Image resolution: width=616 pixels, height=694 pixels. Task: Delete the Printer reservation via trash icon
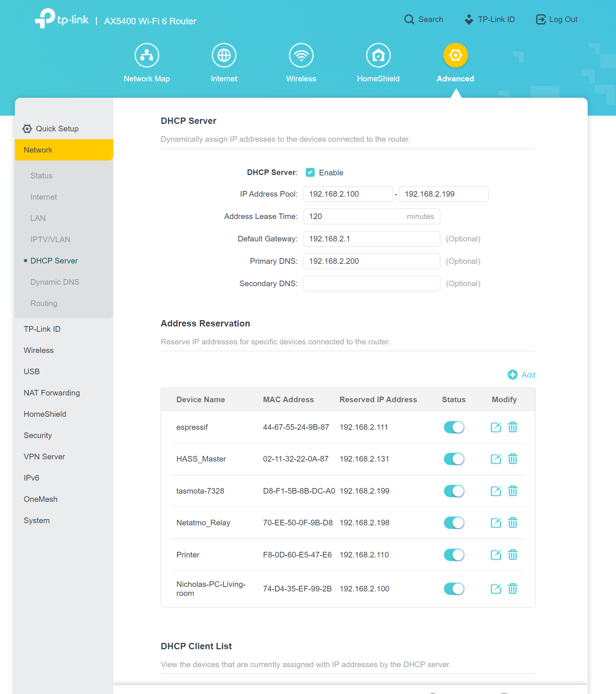[513, 555]
